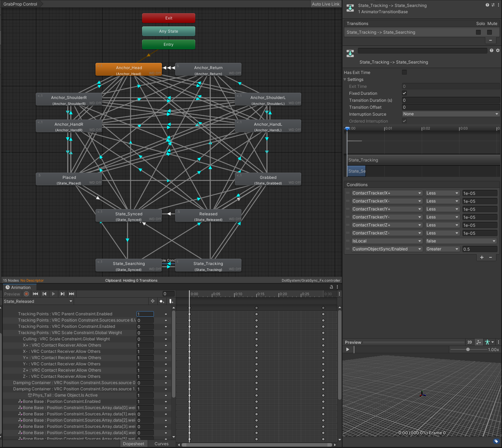The width and height of the screenshot is (502, 448).
Task: Open the Animation window options menu
Action: point(337,287)
